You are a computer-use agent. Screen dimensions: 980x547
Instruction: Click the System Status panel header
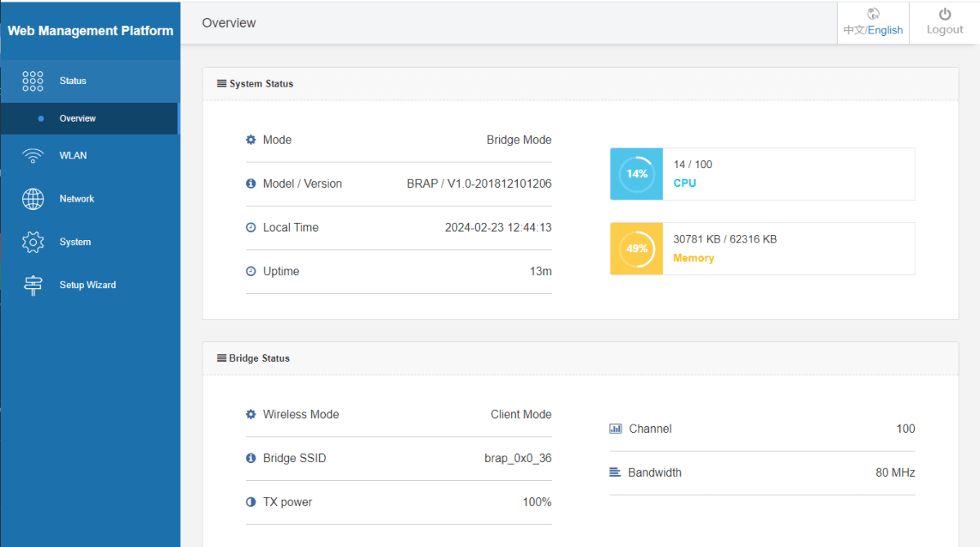pyautogui.click(x=261, y=83)
